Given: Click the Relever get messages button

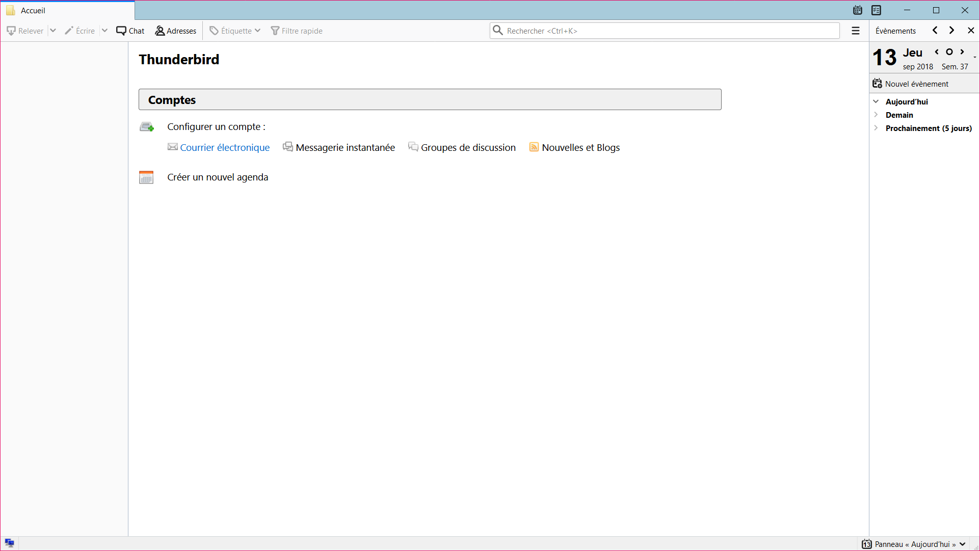Looking at the screenshot, I should pyautogui.click(x=25, y=31).
